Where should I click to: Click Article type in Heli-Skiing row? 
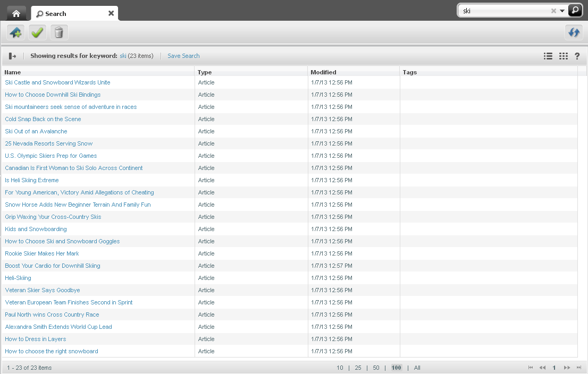[206, 278]
